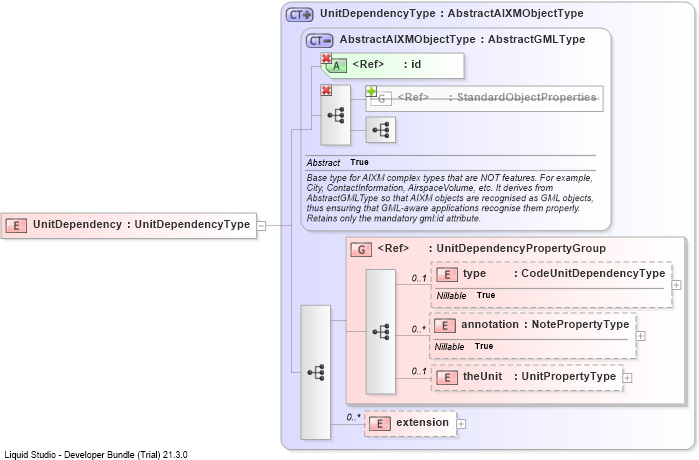Click the AbstractAIXMObjectType : AbstractGMLType title

(x=462, y=39)
